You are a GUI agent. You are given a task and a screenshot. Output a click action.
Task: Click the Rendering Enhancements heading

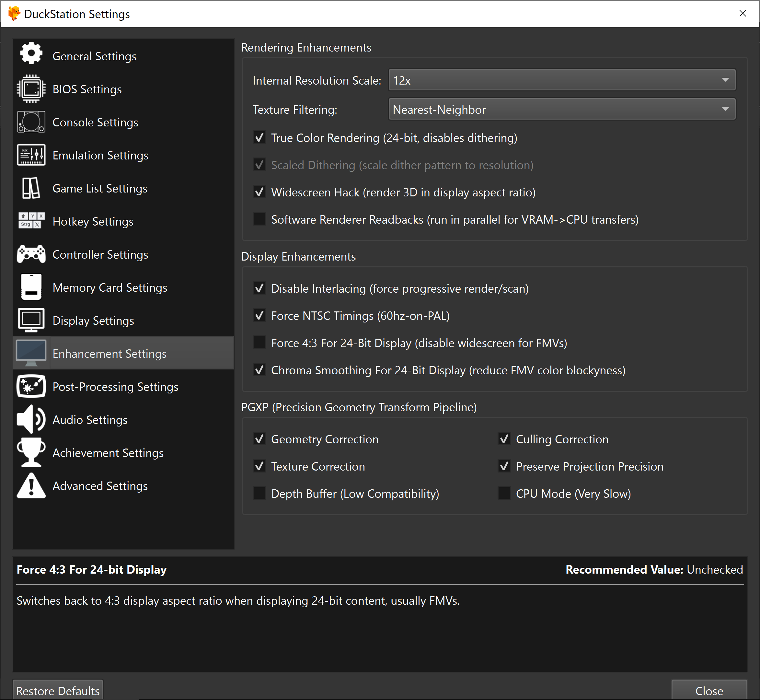click(x=306, y=47)
